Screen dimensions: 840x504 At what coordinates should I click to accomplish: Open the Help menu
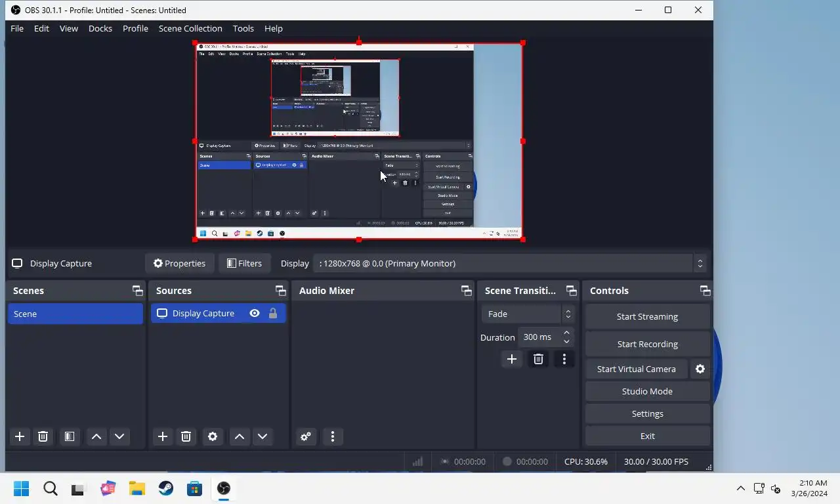[274, 28]
